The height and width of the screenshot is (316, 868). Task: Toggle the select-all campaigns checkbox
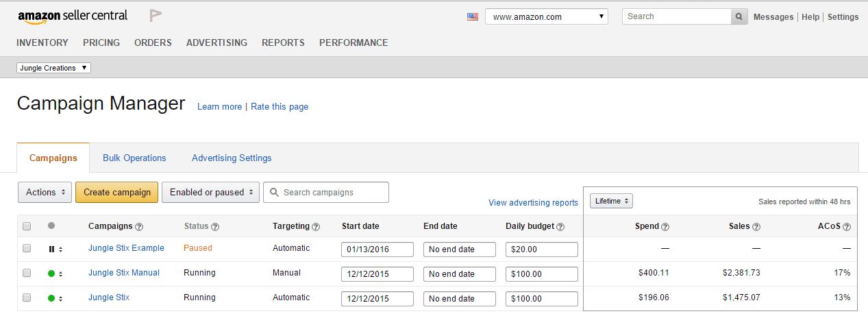27,226
